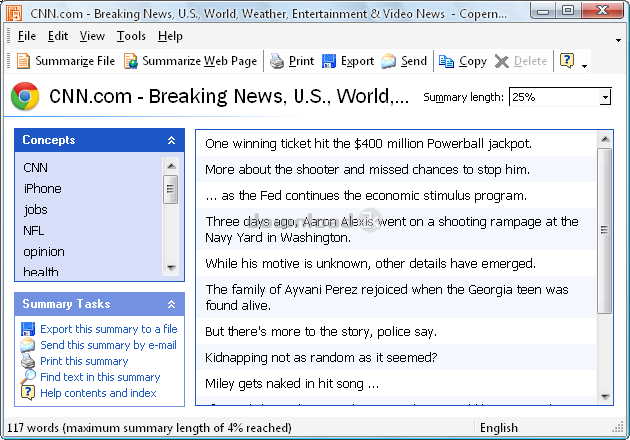Open the File menu
Image resolution: width=630 pixels, height=440 pixels.
[26, 36]
